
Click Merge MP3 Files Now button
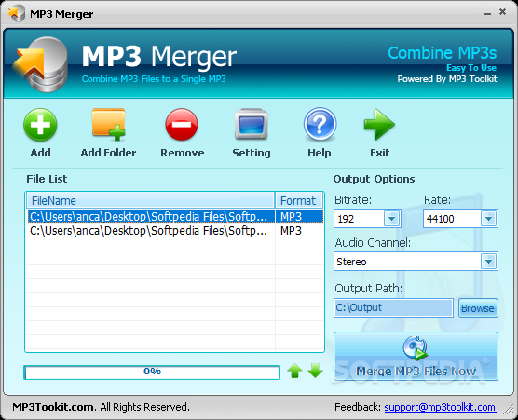coord(416,356)
